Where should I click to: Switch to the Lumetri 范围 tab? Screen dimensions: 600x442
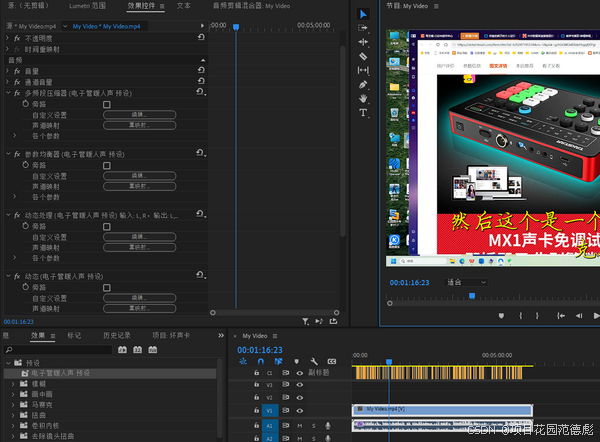point(87,6)
